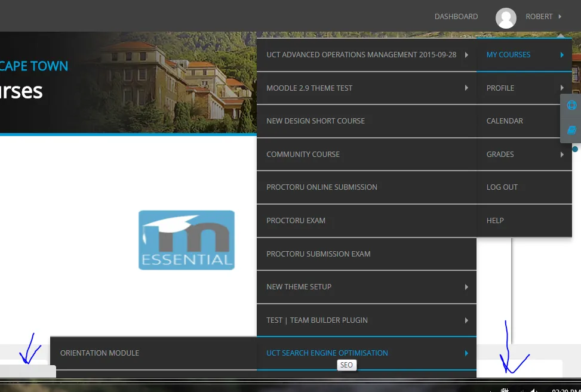Expand the Grades submenu arrow
The width and height of the screenshot is (581, 392).
[562, 155]
